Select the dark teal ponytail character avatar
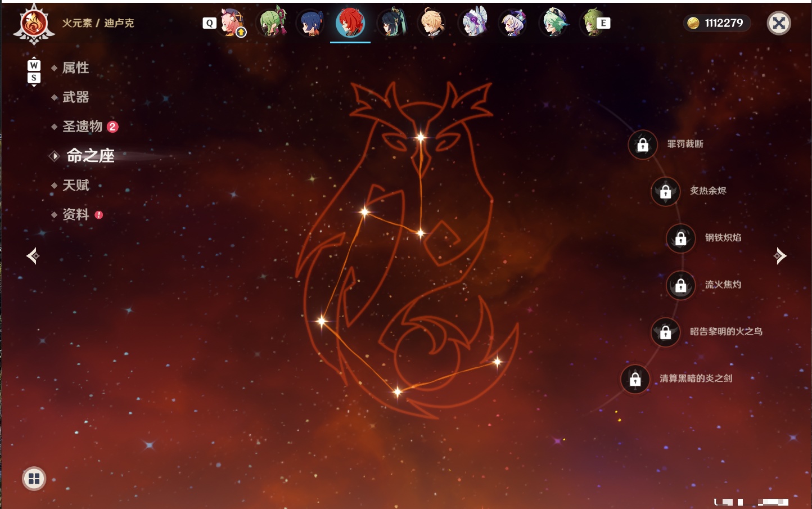The height and width of the screenshot is (509, 812). click(x=392, y=23)
